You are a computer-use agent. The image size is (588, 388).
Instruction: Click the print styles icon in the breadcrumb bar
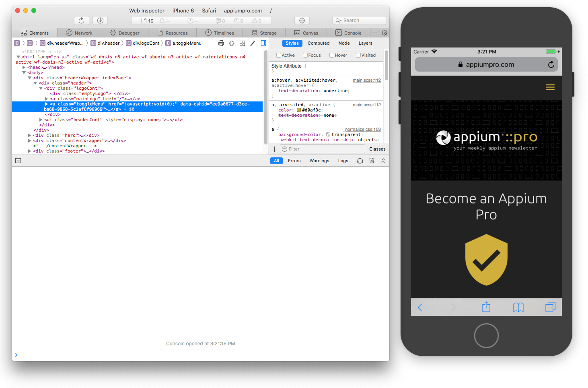(x=221, y=43)
